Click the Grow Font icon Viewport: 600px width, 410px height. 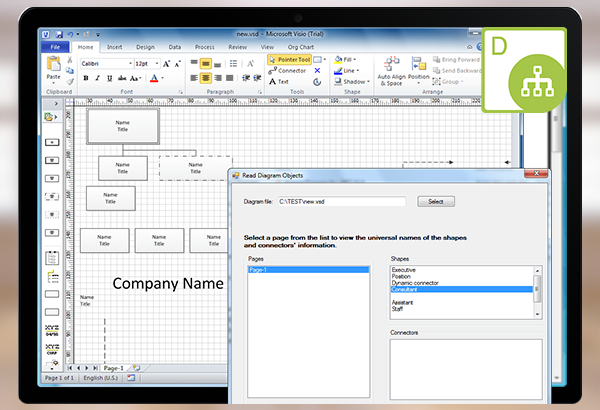coord(166,64)
